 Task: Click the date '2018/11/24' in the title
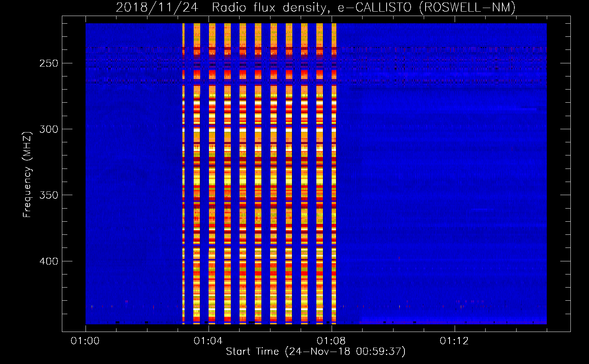(x=157, y=7)
